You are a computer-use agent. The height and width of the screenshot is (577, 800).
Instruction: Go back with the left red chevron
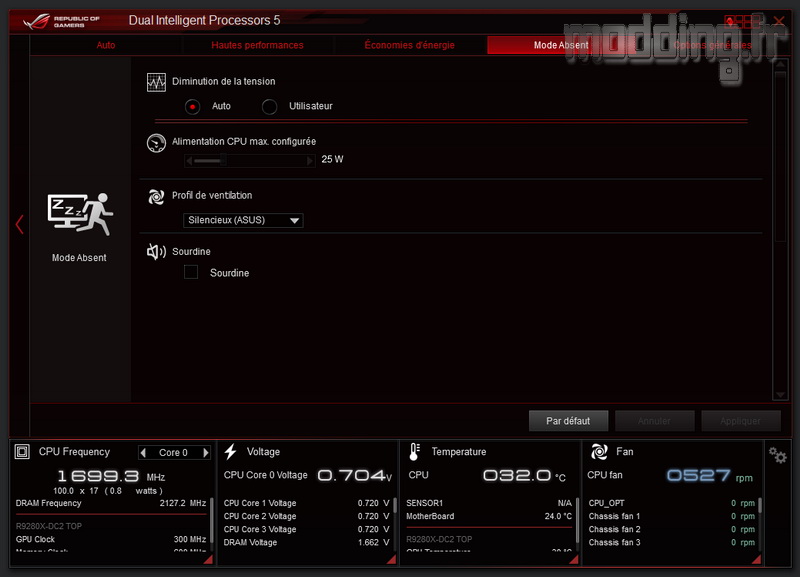19,224
